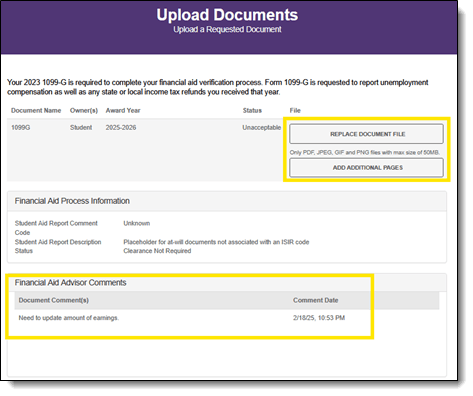Image resolution: width=473 pixels, height=396 pixels.
Task: Click the 'Upload a Requested Document' subtitle
Action: coord(227,30)
